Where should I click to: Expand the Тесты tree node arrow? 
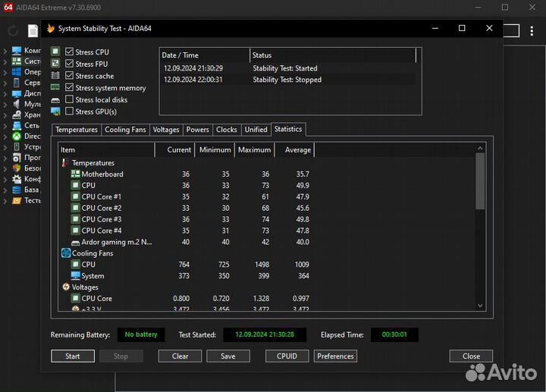click(5, 201)
